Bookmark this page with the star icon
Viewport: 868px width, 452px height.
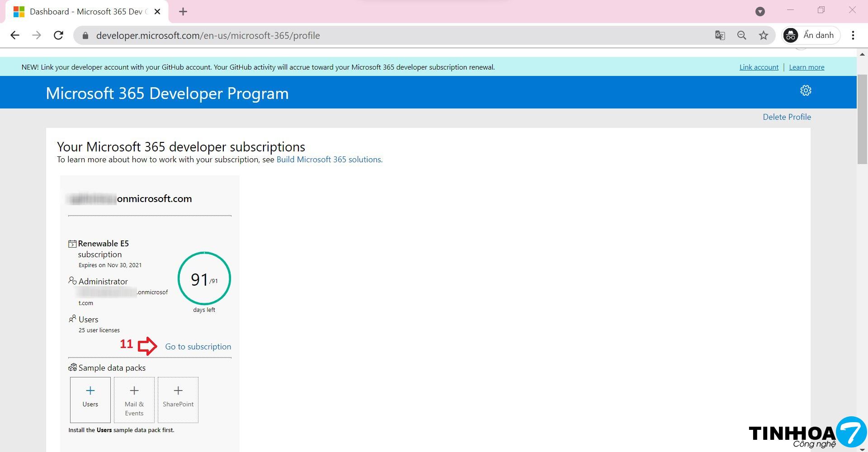(763, 35)
